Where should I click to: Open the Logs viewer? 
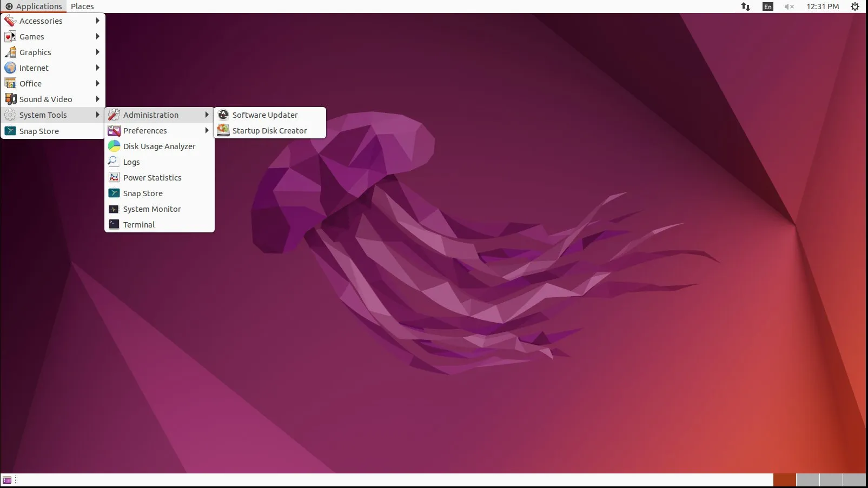point(130,162)
